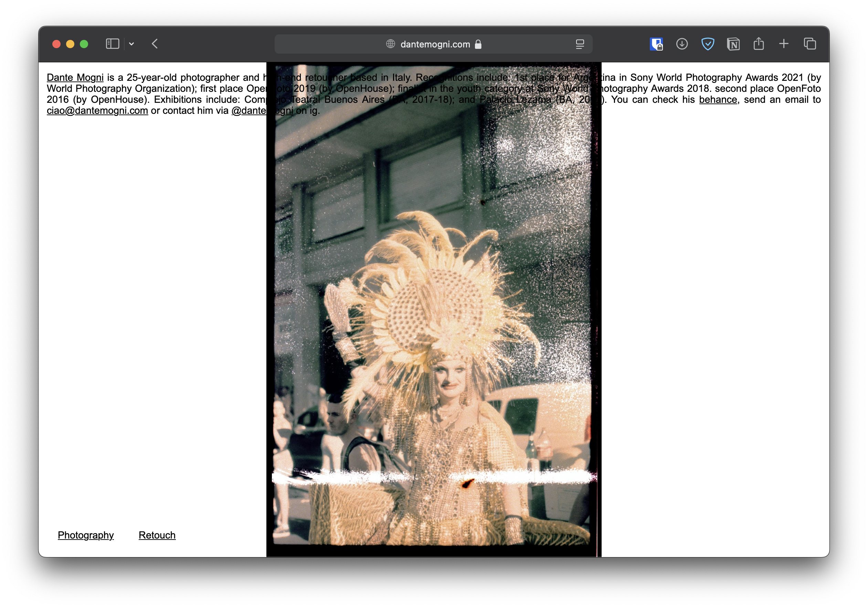Screen dimensions: 868x608
Task: Share this page
Action: coord(758,44)
